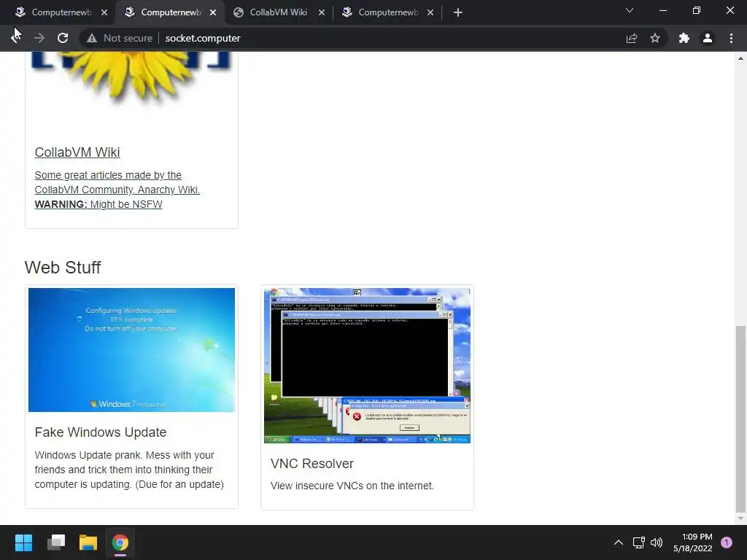Go back to the previous page
The height and width of the screenshot is (560, 747).
pos(15,38)
